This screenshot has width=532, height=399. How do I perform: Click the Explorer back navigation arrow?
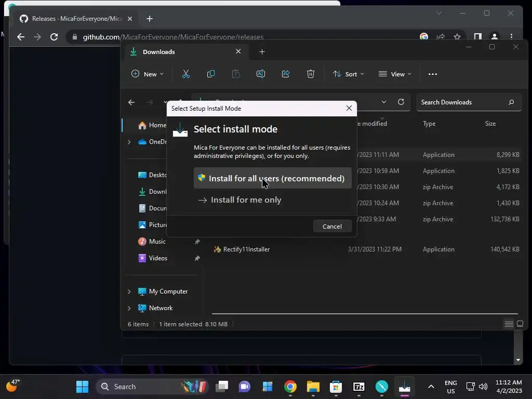(x=131, y=102)
